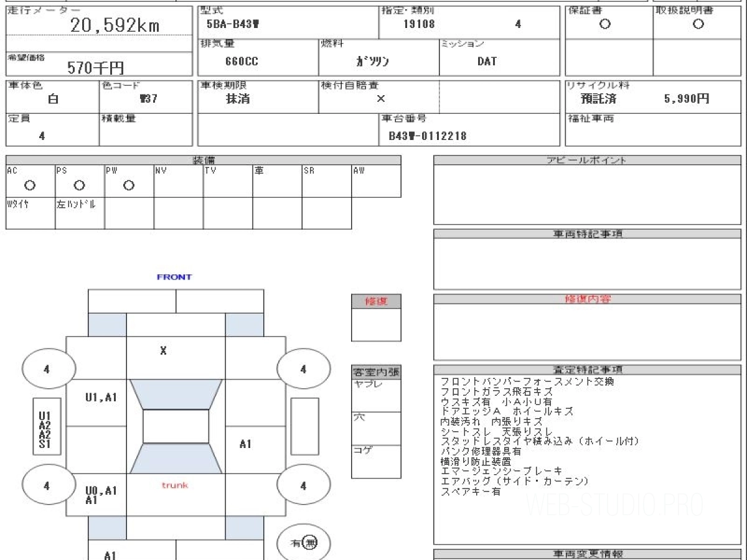Select note ドアエッジA ホイールキズ

(507, 411)
